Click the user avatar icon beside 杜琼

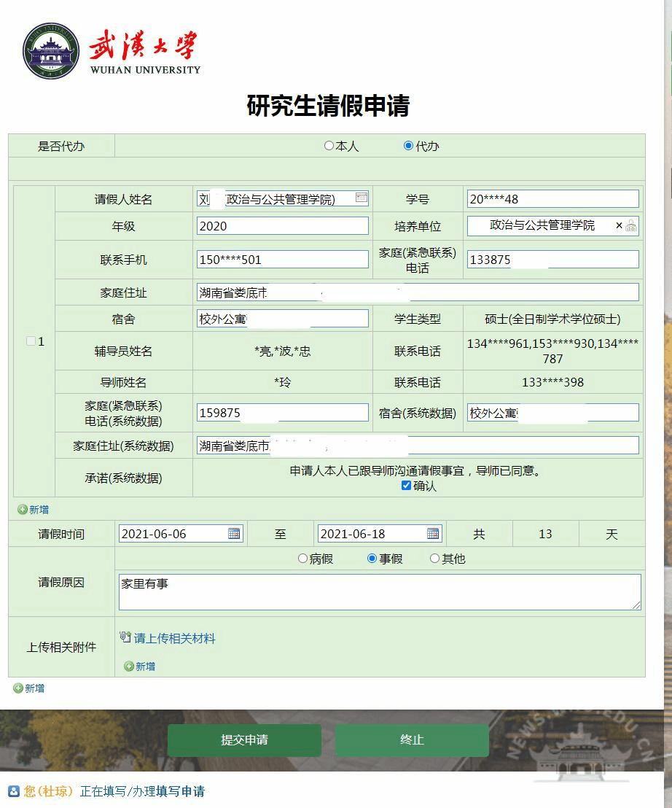point(13,791)
